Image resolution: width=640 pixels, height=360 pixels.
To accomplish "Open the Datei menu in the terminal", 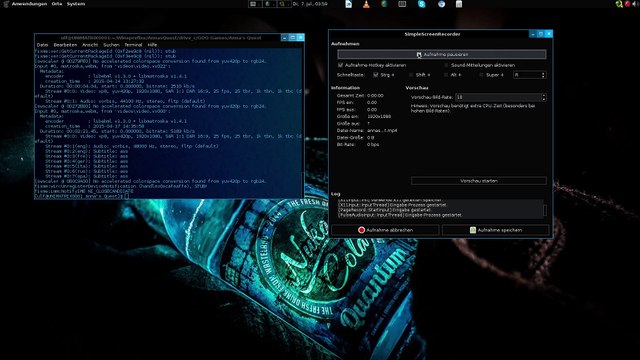I will (x=42, y=45).
